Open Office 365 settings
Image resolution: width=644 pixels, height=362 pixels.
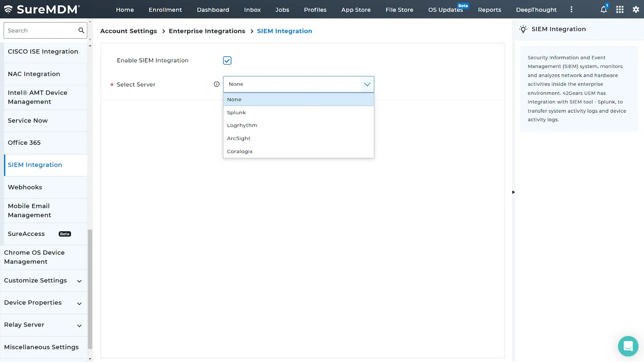click(x=45, y=143)
